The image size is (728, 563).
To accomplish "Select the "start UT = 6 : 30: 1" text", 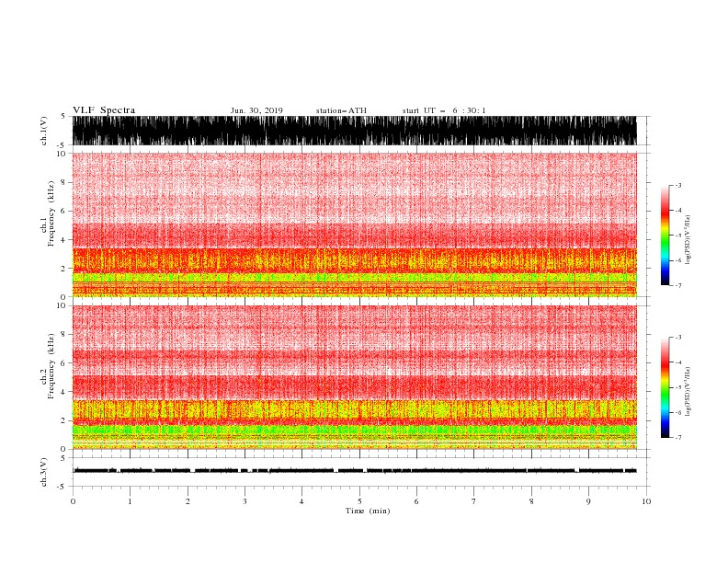I will (x=444, y=110).
